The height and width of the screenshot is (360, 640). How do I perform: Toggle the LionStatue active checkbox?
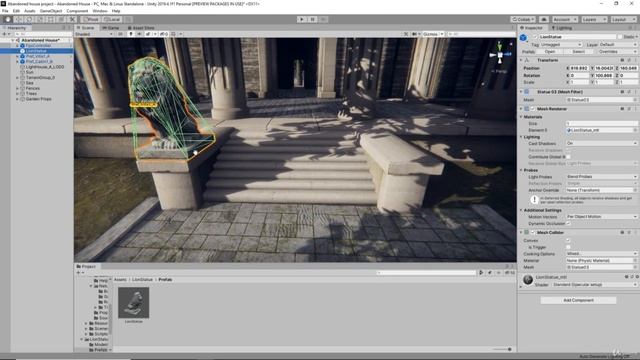(x=535, y=37)
